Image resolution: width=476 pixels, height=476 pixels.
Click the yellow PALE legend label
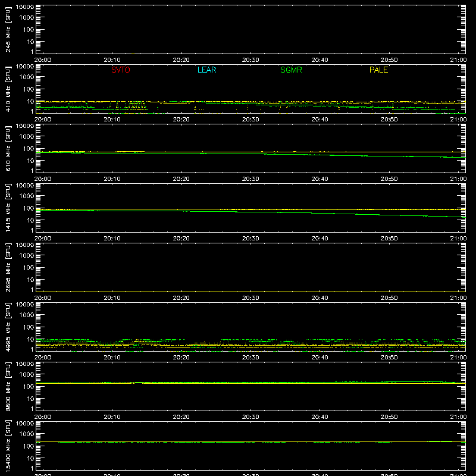coord(378,70)
